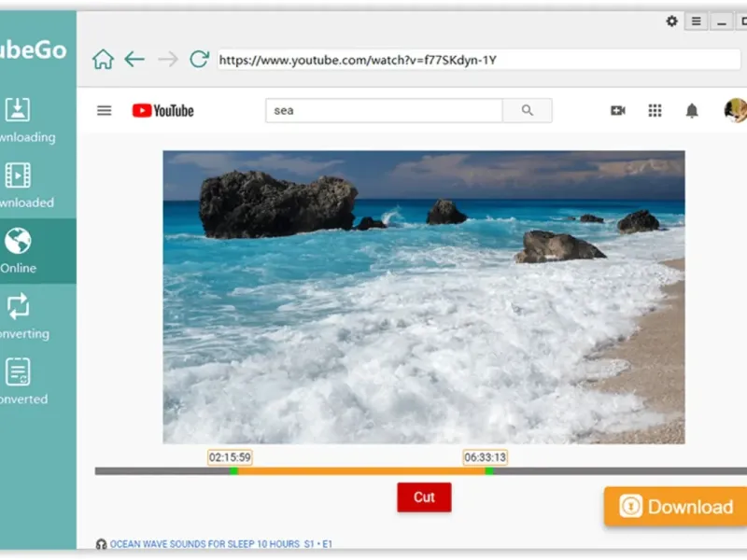Minimize the application window
Screen dimensions: 747x560
722,21
